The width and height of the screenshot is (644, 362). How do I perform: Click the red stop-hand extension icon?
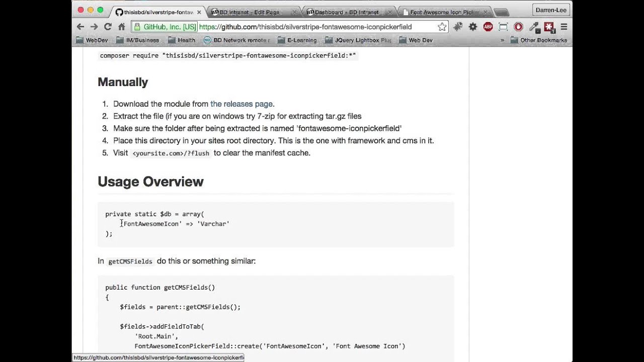[518, 27]
